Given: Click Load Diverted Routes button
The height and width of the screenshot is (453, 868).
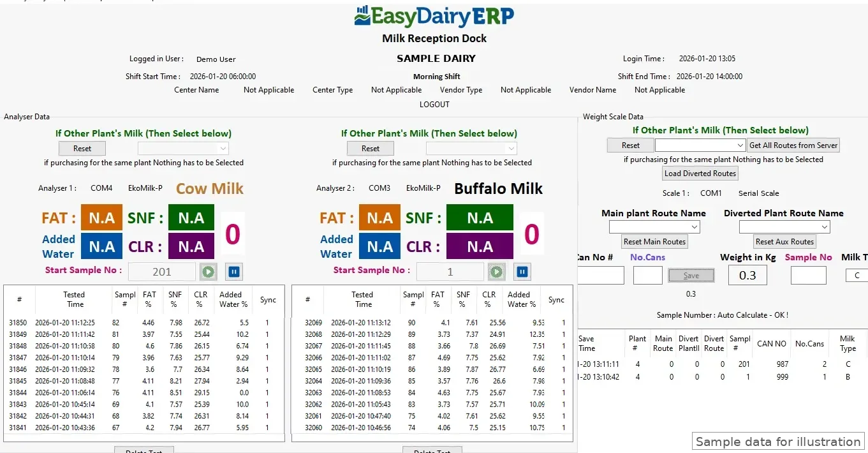Looking at the screenshot, I should tap(700, 173).
